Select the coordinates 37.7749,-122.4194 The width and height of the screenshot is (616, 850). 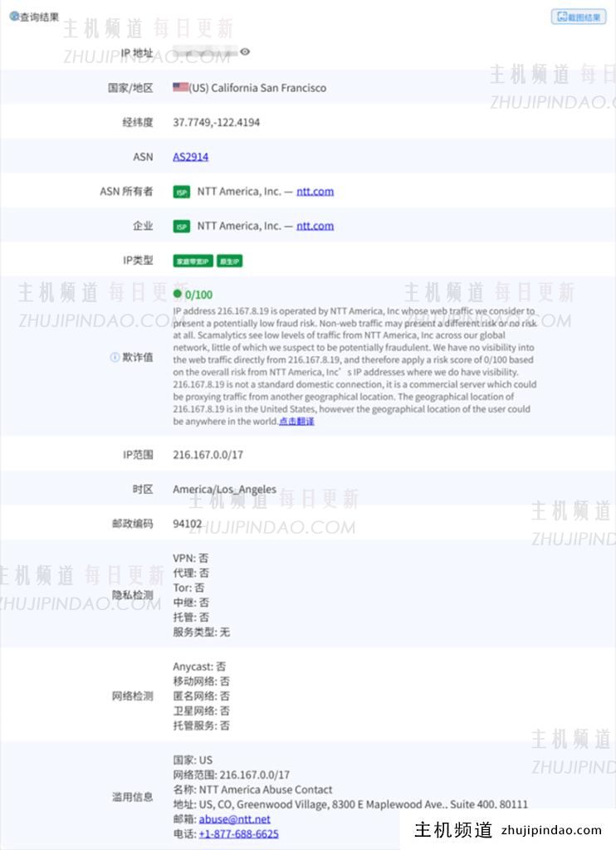pyautogui.click(x=217, y=123)
